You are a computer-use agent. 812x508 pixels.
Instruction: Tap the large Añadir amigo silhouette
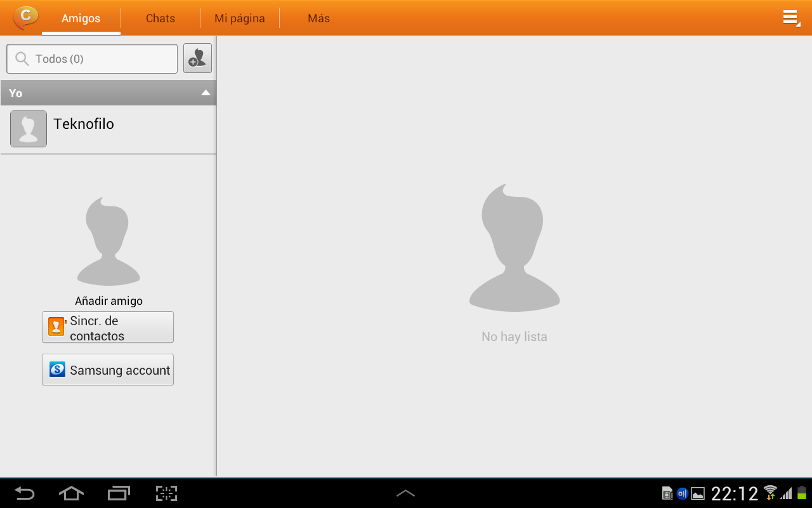(x=108, y=241)
